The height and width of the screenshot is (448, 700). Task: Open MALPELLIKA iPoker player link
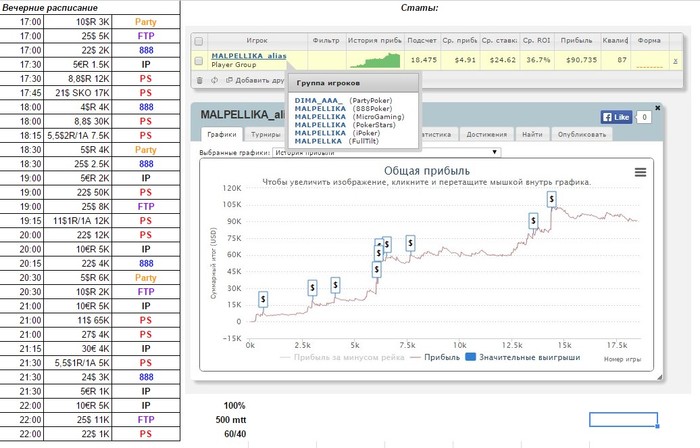(x=320, y=133)
